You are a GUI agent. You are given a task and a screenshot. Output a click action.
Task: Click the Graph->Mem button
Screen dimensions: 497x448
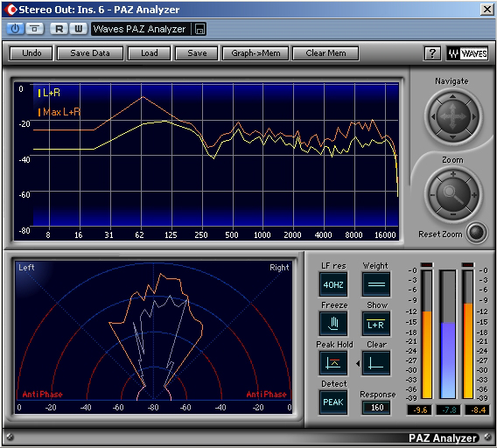(x=255, y=53)
